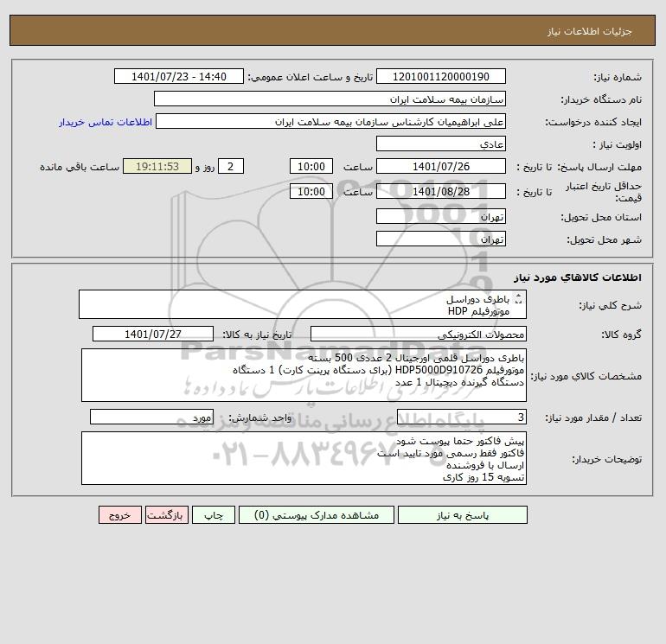
Task: Click response deadline date 1401/07/26
Action: 441,167
